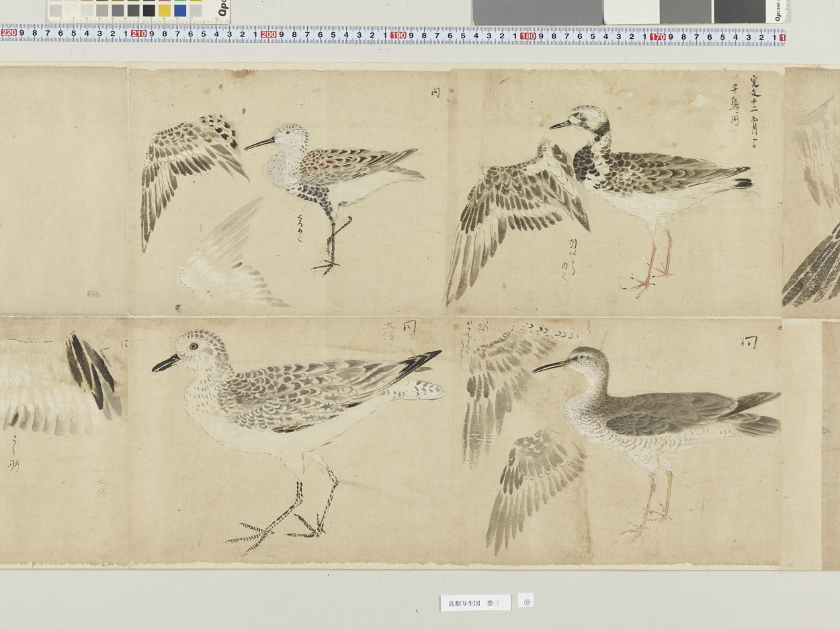840x629 pixels.
Task: Pick the red 200 mark on the ruler
Action: tap(268, 34)
